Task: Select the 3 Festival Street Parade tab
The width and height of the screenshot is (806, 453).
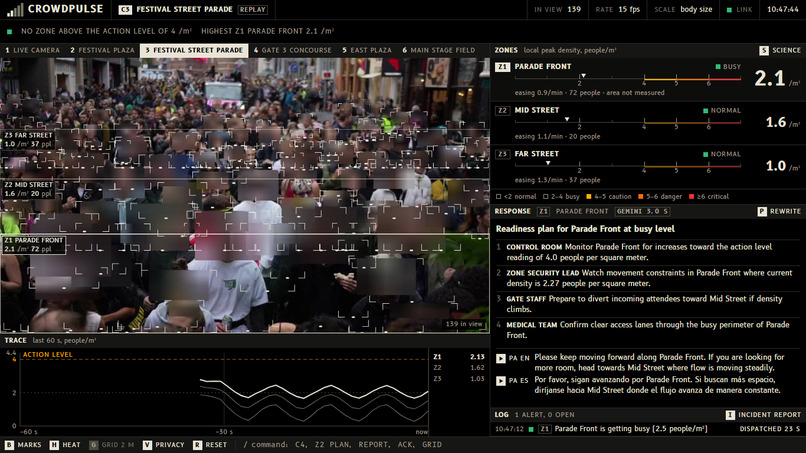Action: pos(194,50)
